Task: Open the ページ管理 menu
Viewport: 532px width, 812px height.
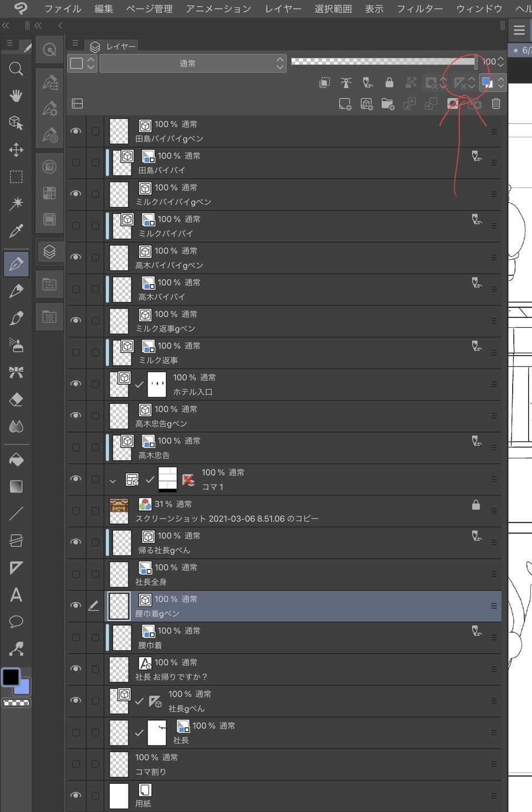Action: click(x=150, y=9)
